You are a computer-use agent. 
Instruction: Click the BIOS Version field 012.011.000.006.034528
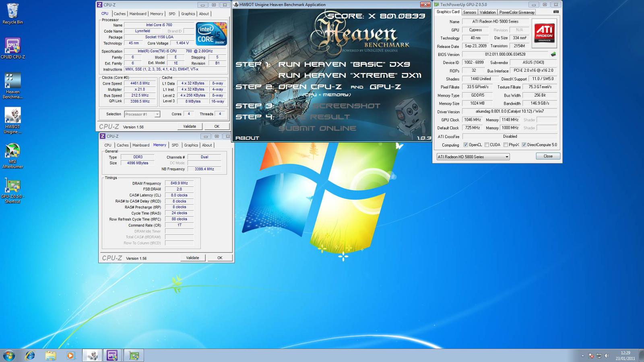click(505, 54)
